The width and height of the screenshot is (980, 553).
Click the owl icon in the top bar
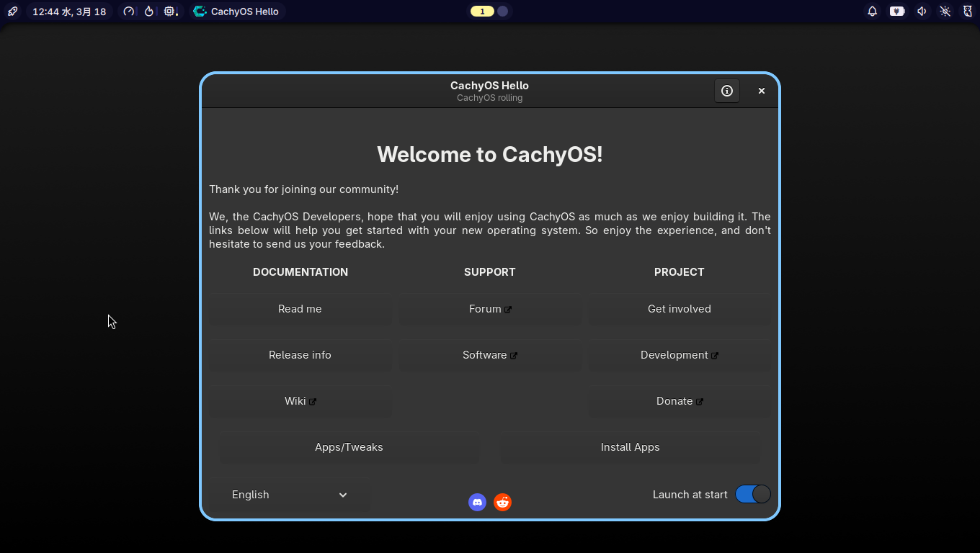click(x=968, y=12)
